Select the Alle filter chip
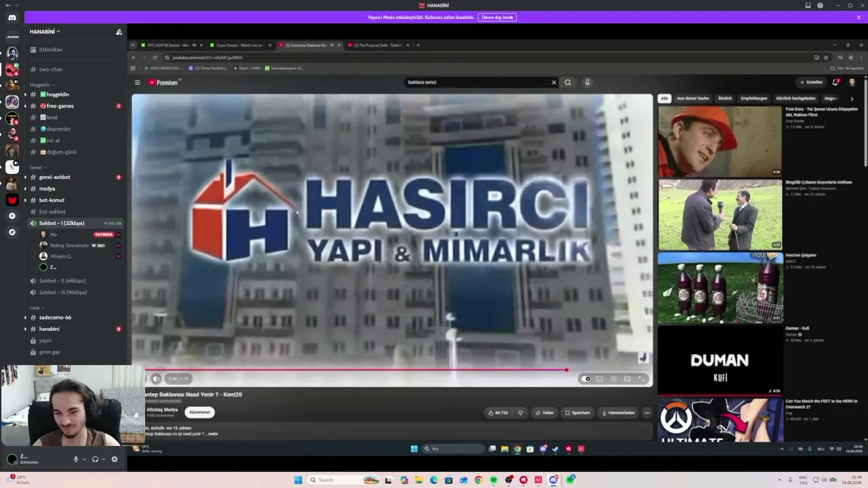868x488 pixels. pyautogui.click(x=665, y=99)
